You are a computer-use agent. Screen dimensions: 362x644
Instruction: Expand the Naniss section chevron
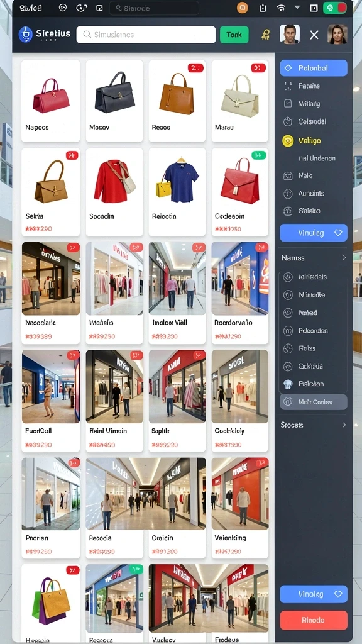tap(344, 258)
